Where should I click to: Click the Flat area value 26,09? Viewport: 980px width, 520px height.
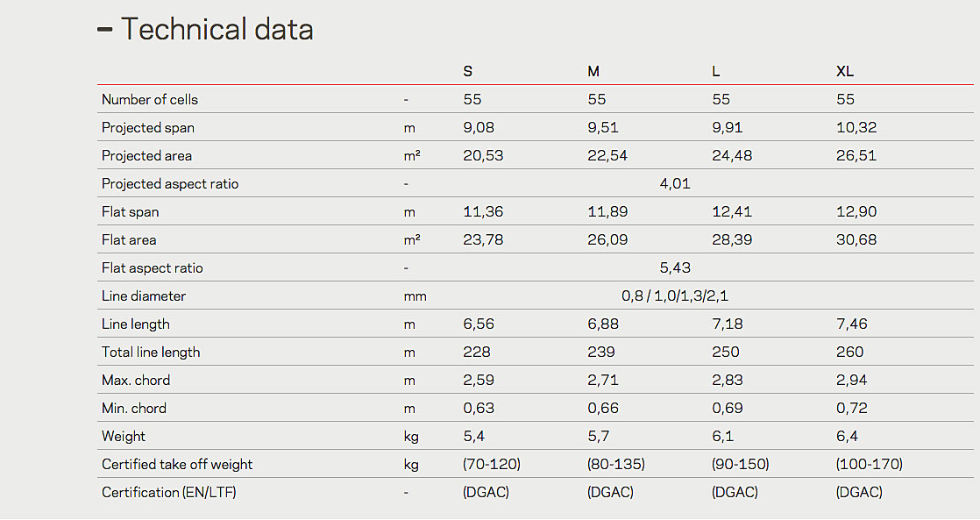point(607,240)
